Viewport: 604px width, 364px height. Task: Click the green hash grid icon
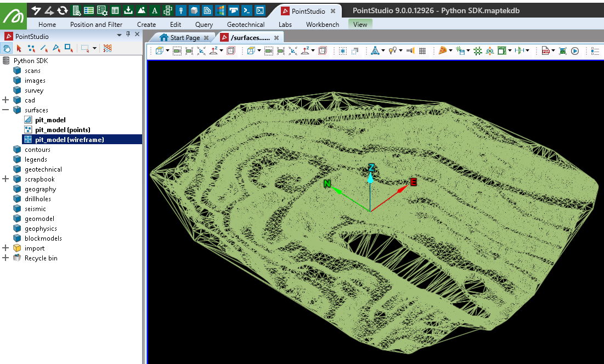[478, 51]
